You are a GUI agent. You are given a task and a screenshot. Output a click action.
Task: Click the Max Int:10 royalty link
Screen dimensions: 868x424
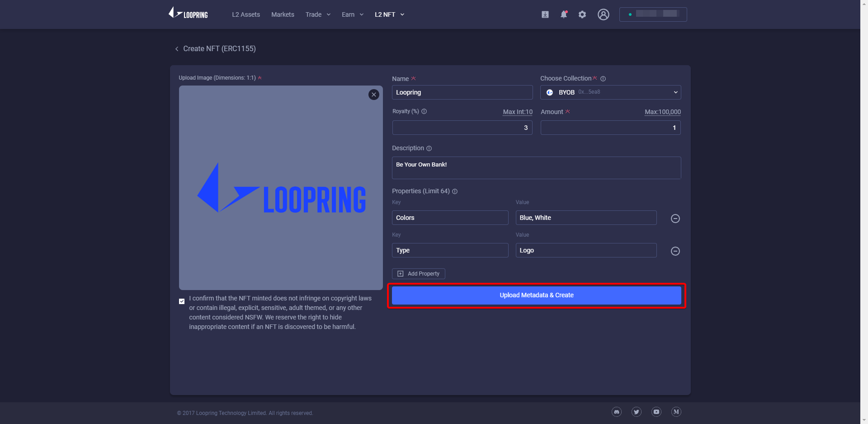coord(518,112)
